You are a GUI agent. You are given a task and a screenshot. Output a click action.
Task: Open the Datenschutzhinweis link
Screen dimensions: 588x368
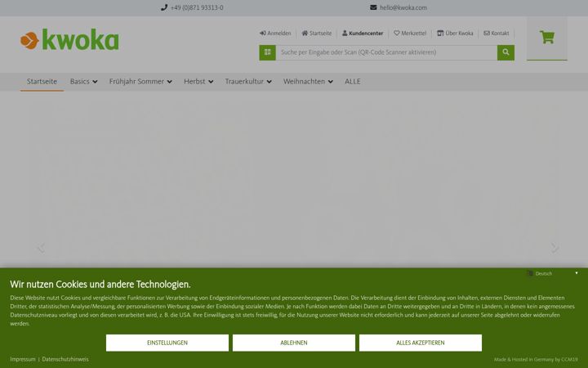(x=65, y=359)
